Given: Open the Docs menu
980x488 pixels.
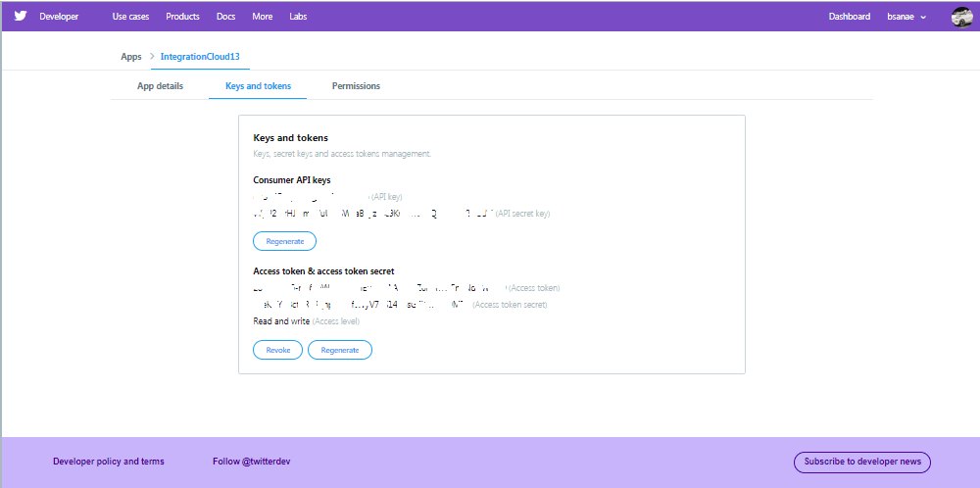Looking at the screenshot, I should (225, 17).
